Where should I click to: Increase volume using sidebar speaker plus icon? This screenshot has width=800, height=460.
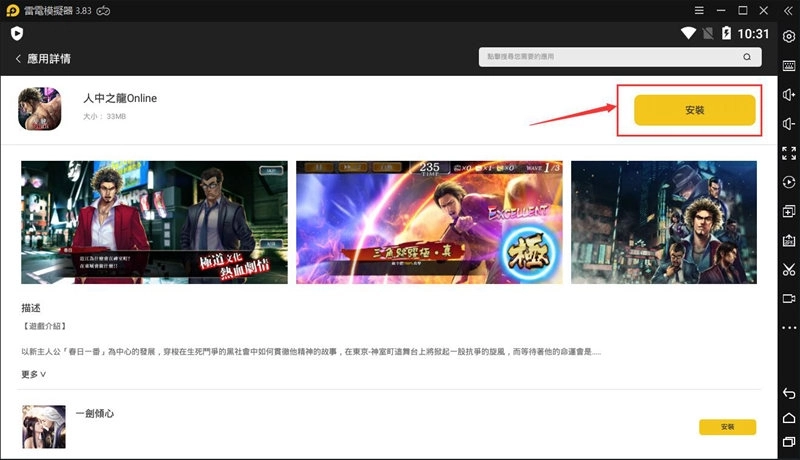click(789, 94)
